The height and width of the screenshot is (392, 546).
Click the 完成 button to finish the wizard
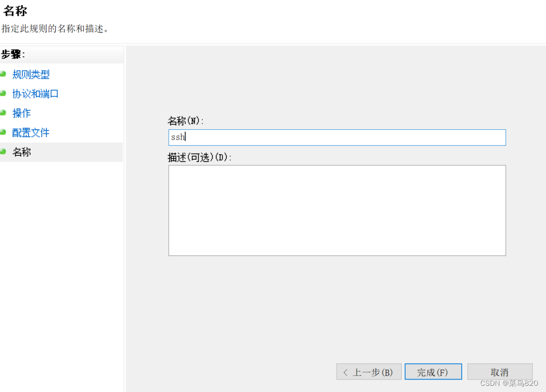coord(433,371)
